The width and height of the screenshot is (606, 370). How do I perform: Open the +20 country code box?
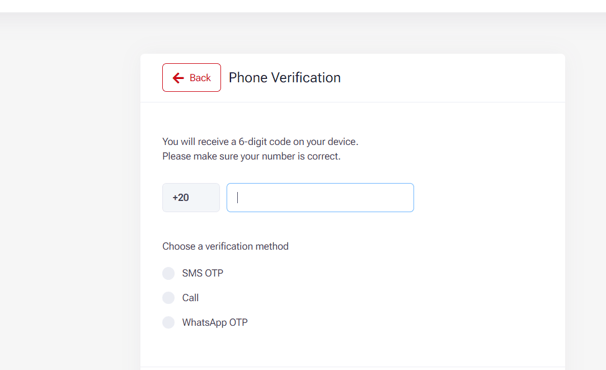pyautogui.click(x=191, y=198)
